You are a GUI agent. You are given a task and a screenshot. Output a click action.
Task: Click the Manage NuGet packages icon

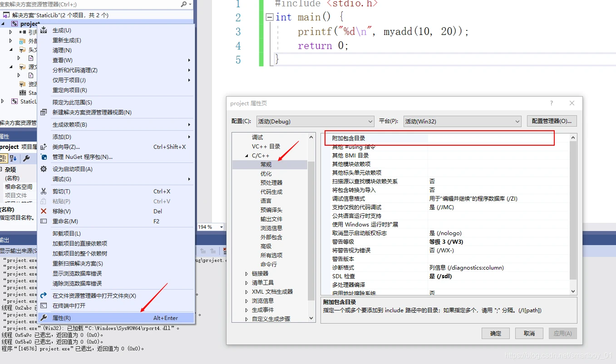tap(44, 157)
